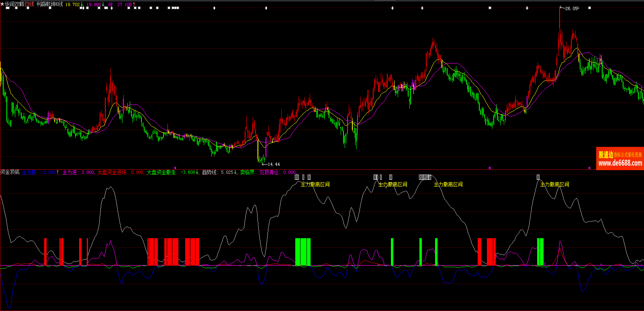Select the red 大盘资金进场 series label
This screenshot has width=644, height=311.
[113, 172]
